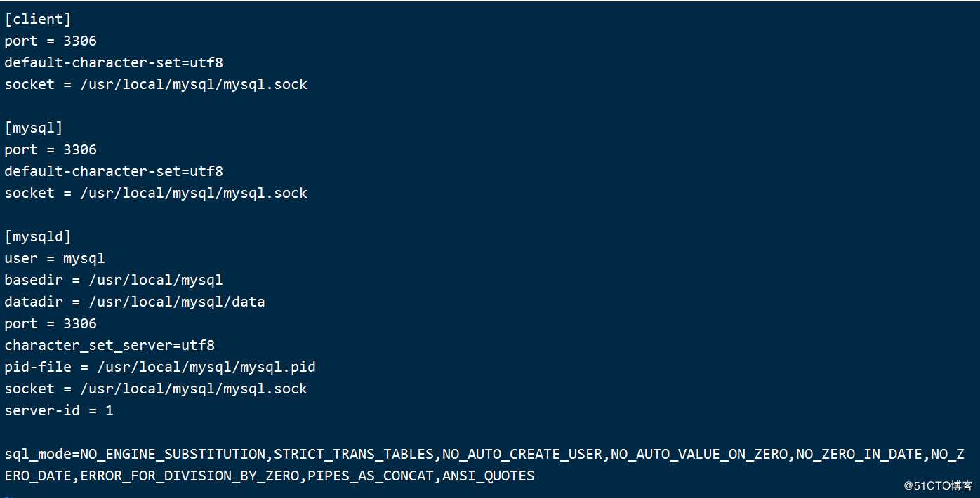Click default-character-set line in [client] section
Screen dimensions: 980x498
[x=114, y=63]
